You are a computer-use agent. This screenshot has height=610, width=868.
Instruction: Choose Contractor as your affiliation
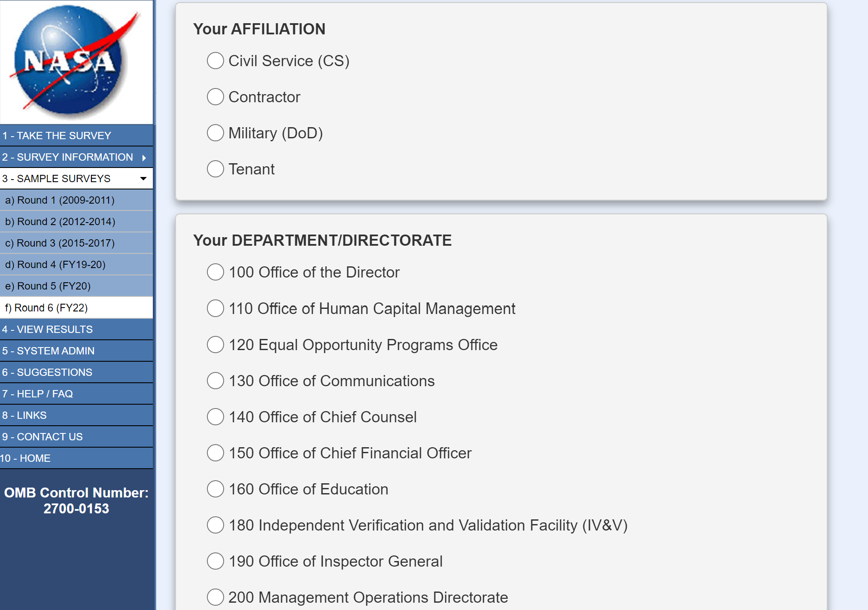215,97
